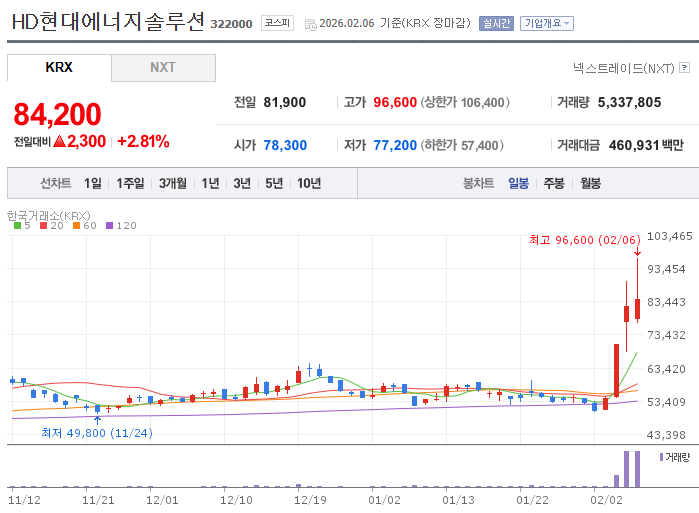Click the red up-triangle change indicator
Image resolution: width=699 pixels, height=513 pixels.
(59, 141)
